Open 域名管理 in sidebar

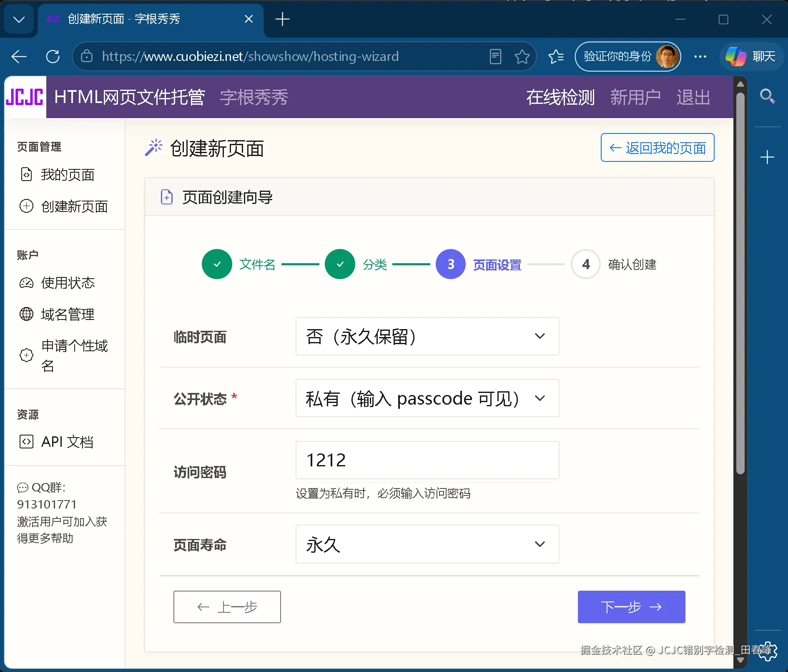[x=58, y=314]
